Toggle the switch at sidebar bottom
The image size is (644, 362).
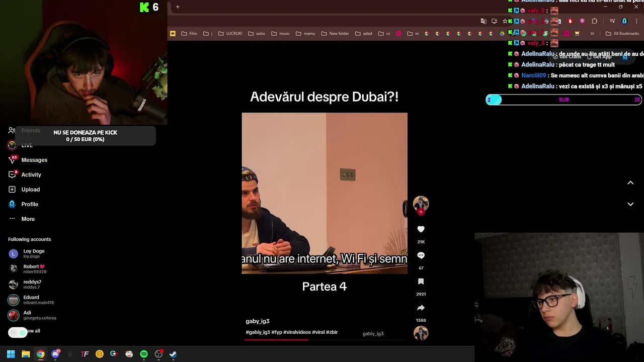pyautogui.click(x=18, y=332)
